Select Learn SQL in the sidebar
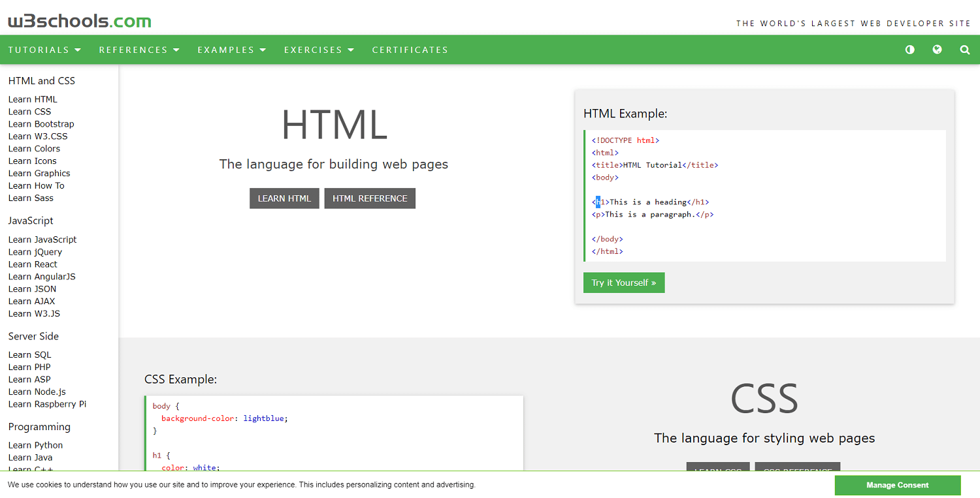Screen dimensions: 980x498 point(29,354)
